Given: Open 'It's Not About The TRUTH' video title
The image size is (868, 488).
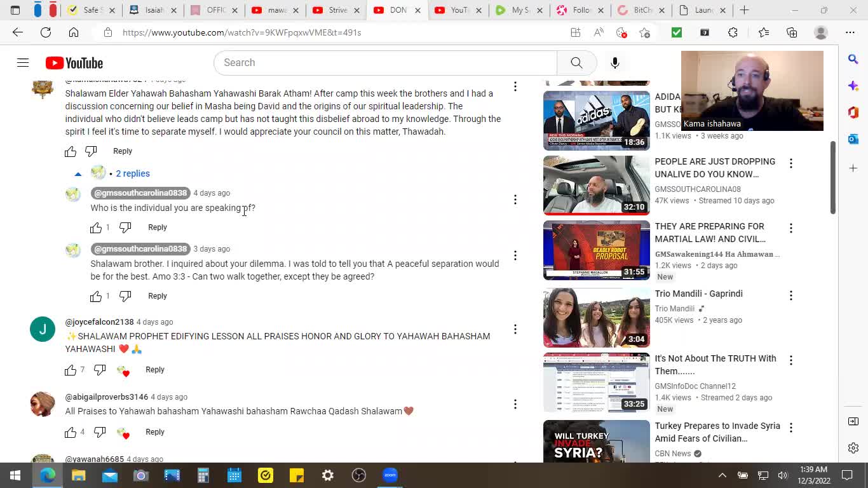Looking at the screenshot, I should pos(715,365).
